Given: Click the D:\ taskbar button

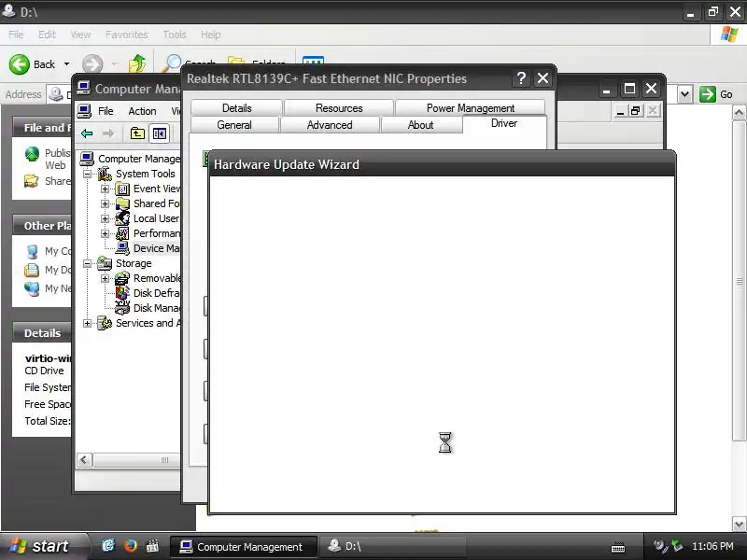Looking at the screenshot, I should tap(391, 547).
